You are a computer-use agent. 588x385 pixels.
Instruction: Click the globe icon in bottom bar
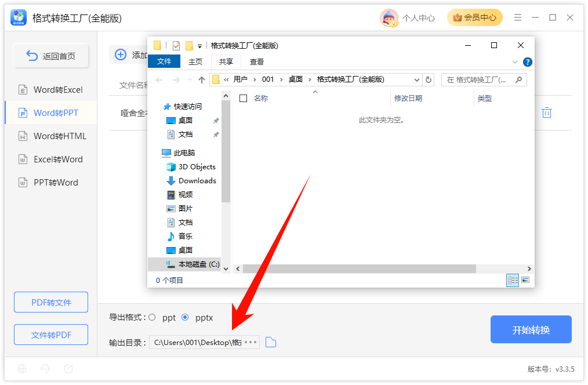point(22,369)
